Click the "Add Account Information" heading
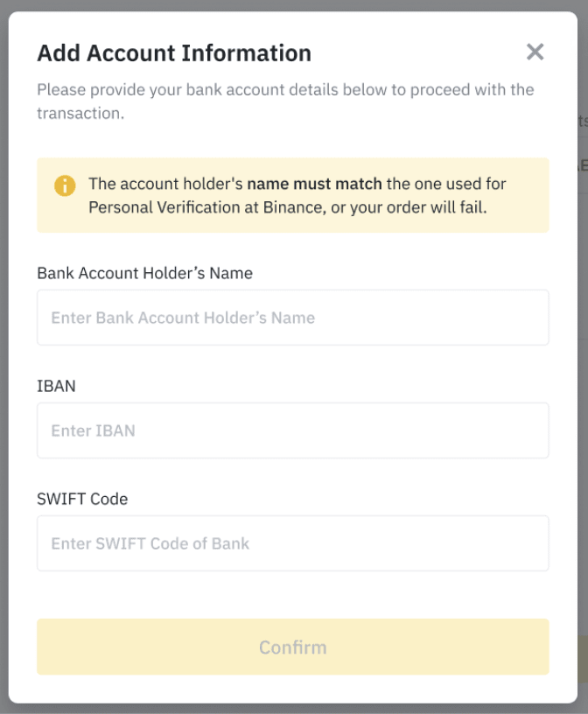588x714 pixels. pyautogui.click(x=173, y=53)
